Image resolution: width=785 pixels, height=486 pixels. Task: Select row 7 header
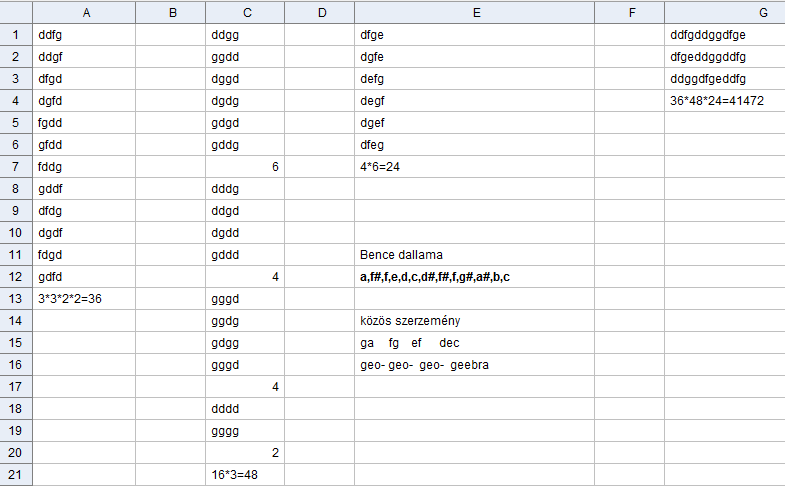click(16, 166)
